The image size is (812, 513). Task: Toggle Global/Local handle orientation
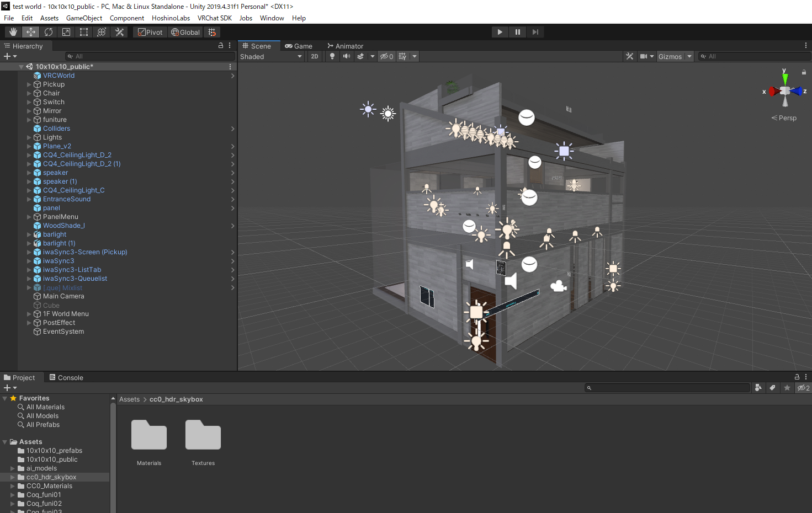[185, 31]
